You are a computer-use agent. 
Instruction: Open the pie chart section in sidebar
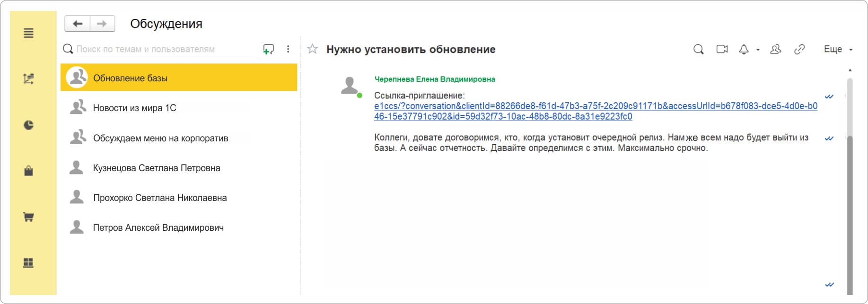click(28, 125)
